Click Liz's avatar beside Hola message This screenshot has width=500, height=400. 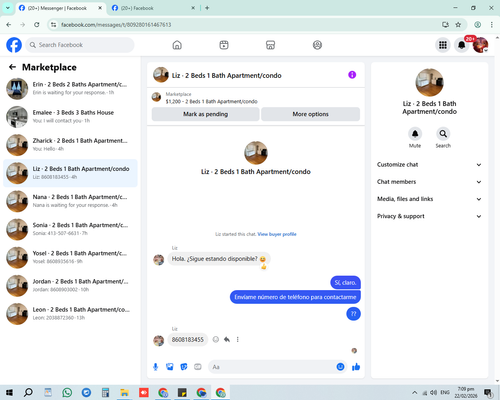click(159, 259)
